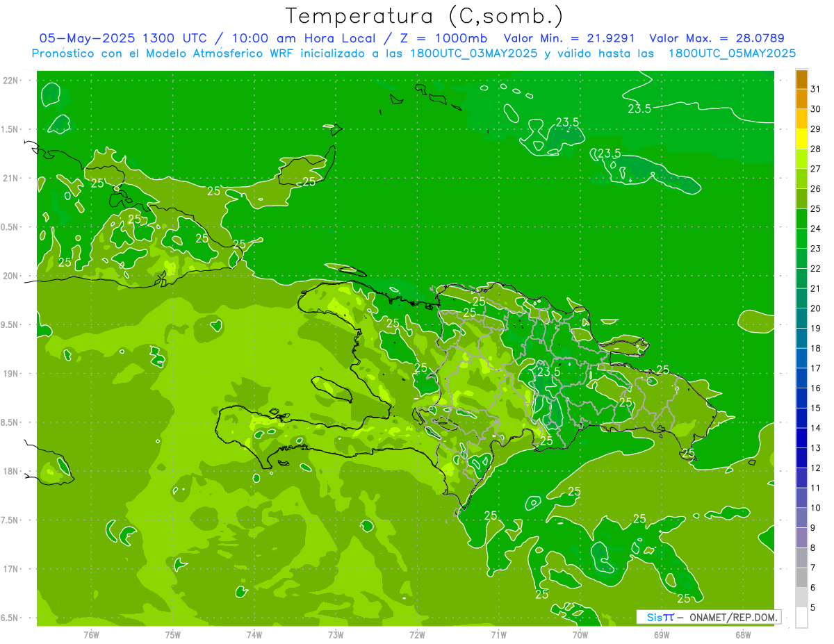Viewport: 834px width, 644px height.
Task: Click the legend value label '5'
Action: point(812,608)
